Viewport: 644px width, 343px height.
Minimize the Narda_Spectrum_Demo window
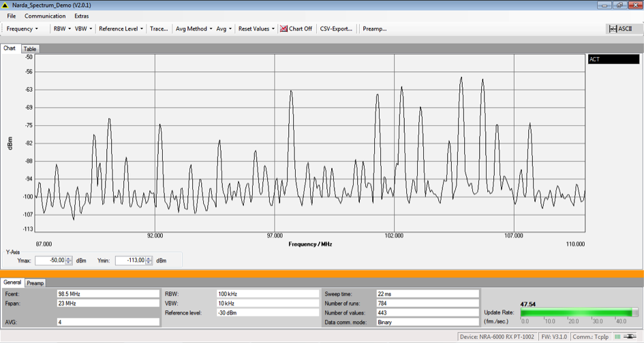click(x=605, y=5)
